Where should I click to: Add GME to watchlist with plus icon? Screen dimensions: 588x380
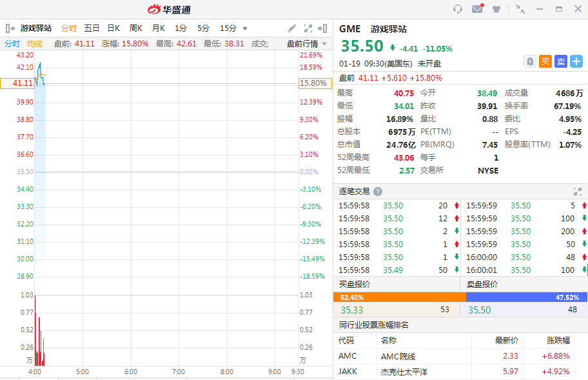(576, 61)
